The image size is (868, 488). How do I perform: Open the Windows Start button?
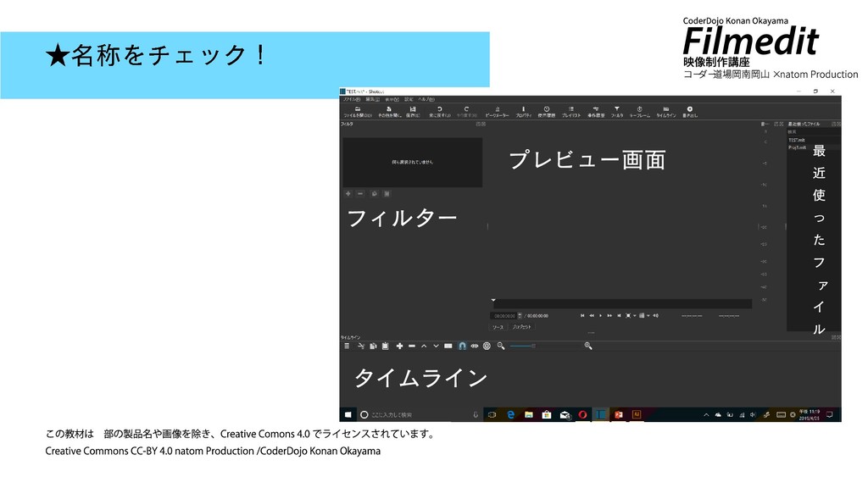[x=348, y=414]
